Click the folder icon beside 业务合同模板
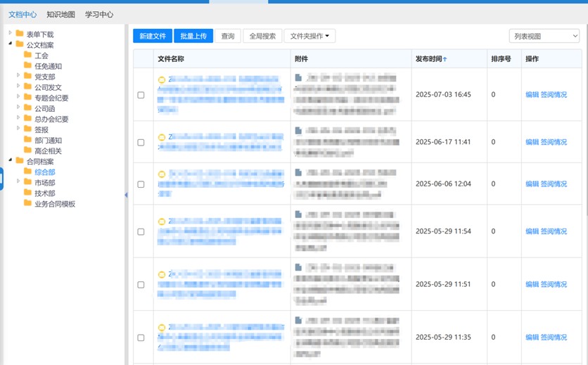 click(27, 204)
